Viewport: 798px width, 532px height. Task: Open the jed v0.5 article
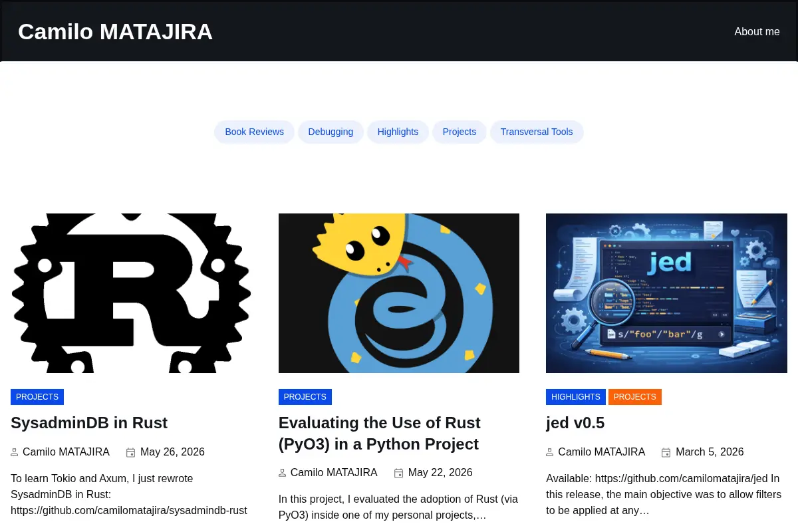click(x=575, y=423)
